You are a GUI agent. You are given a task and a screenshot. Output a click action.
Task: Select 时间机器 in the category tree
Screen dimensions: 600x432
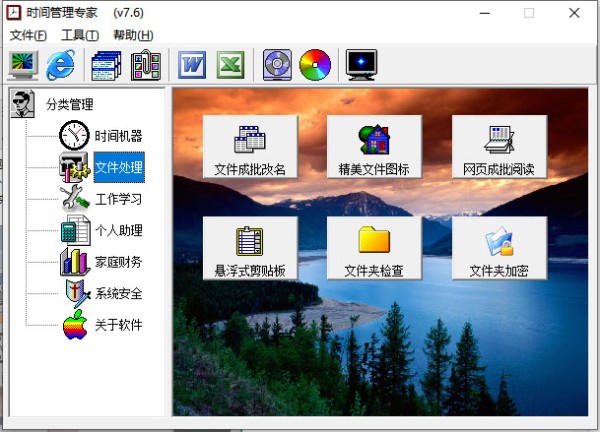tap(118, 136)
